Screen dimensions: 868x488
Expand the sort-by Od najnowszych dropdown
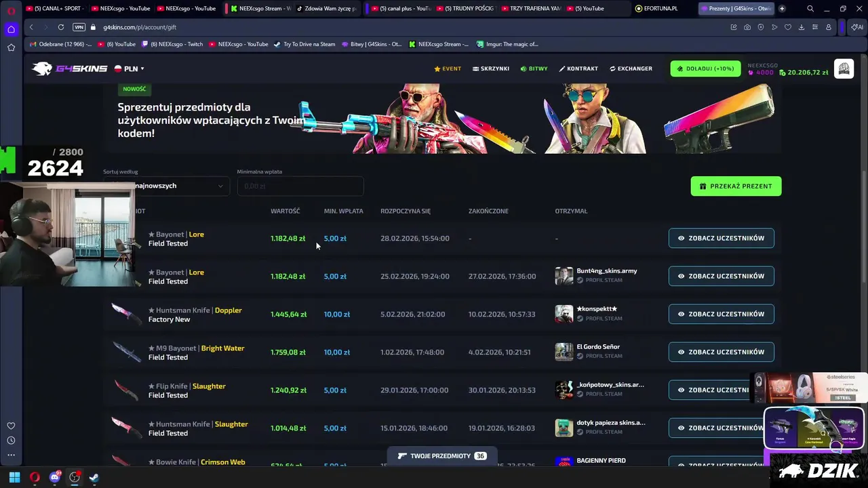click(x=165, y=186)
